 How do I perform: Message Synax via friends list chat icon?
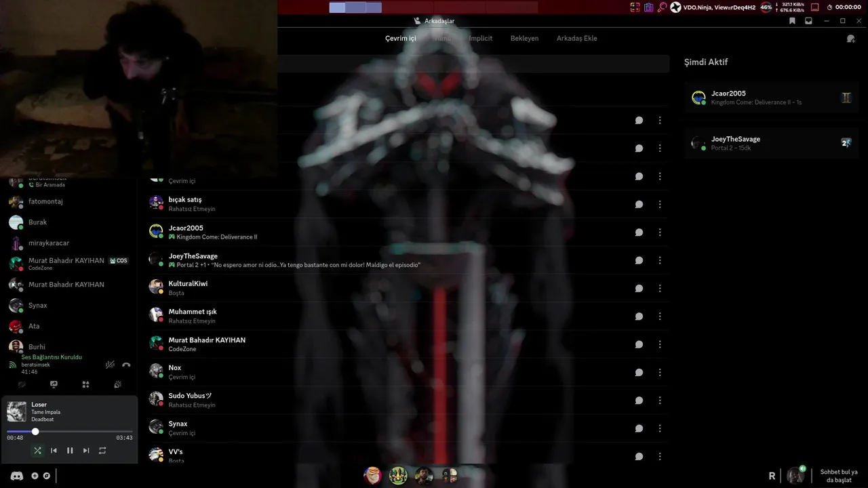[639, 428]
